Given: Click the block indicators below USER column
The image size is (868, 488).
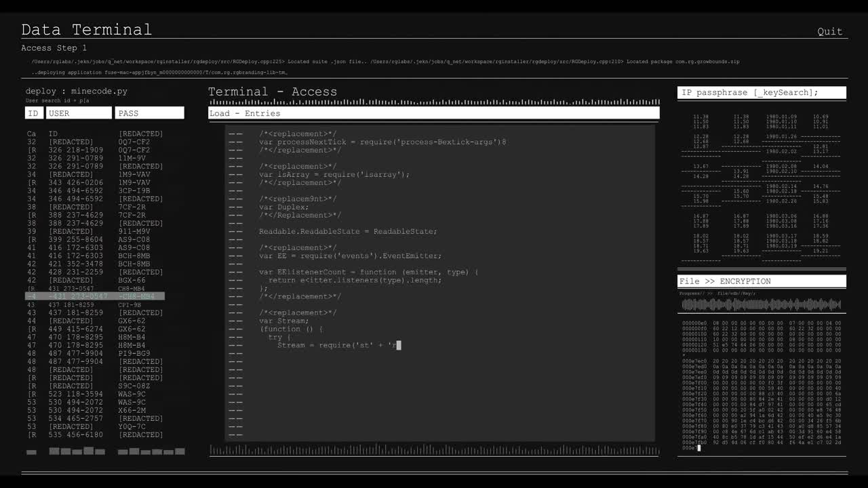Looking at the screenshot, I should pos(77,451).
